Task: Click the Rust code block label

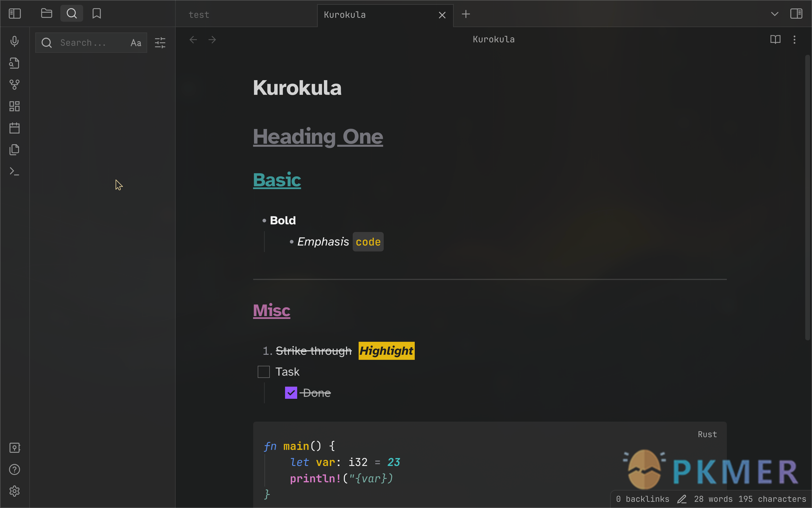Action: click(x=707, y=434)
